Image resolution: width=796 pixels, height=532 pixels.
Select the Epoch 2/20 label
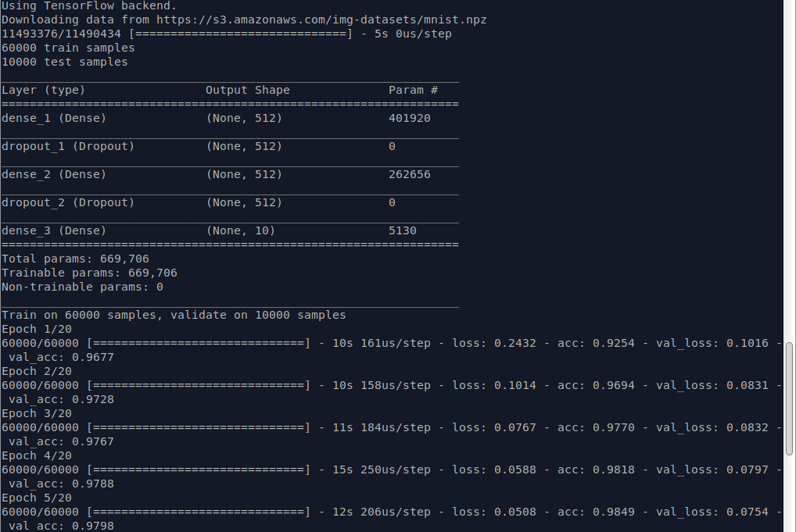click(x=31, y=371)
